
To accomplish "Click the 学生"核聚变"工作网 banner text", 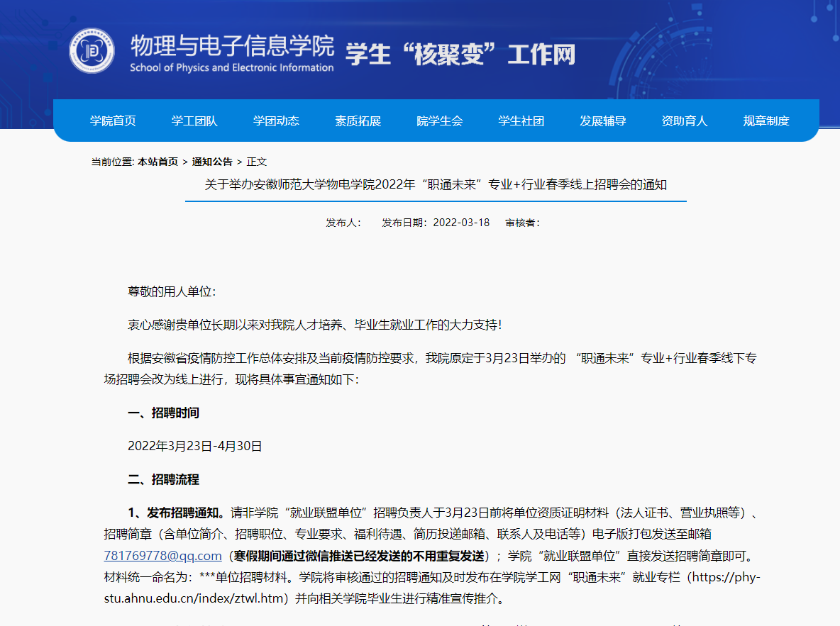I will [460, 55].
